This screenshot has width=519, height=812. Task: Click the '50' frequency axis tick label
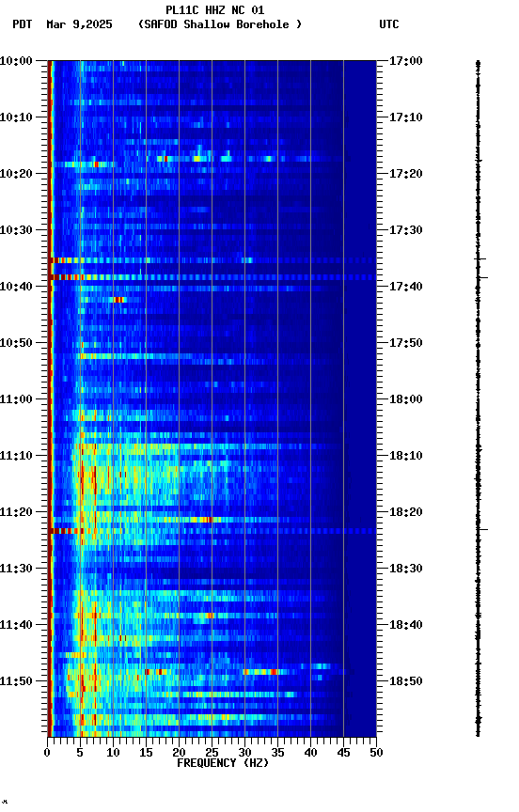click(377, 753)
